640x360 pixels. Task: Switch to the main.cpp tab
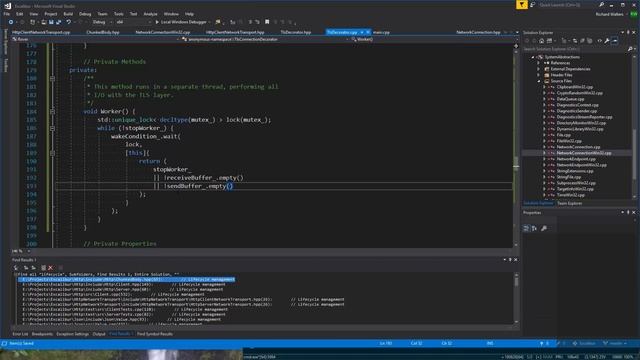coord(381,32)
